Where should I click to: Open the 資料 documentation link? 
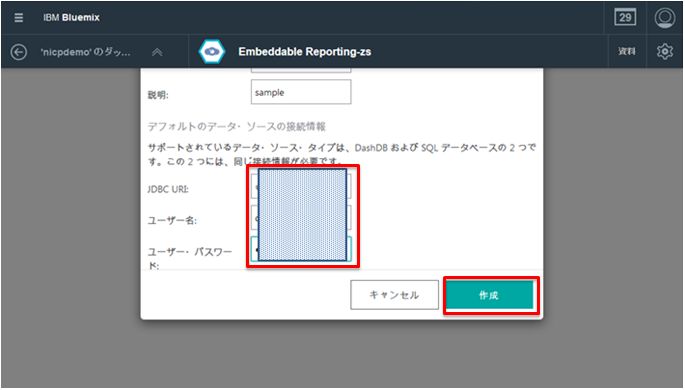[x=626, y=52]
